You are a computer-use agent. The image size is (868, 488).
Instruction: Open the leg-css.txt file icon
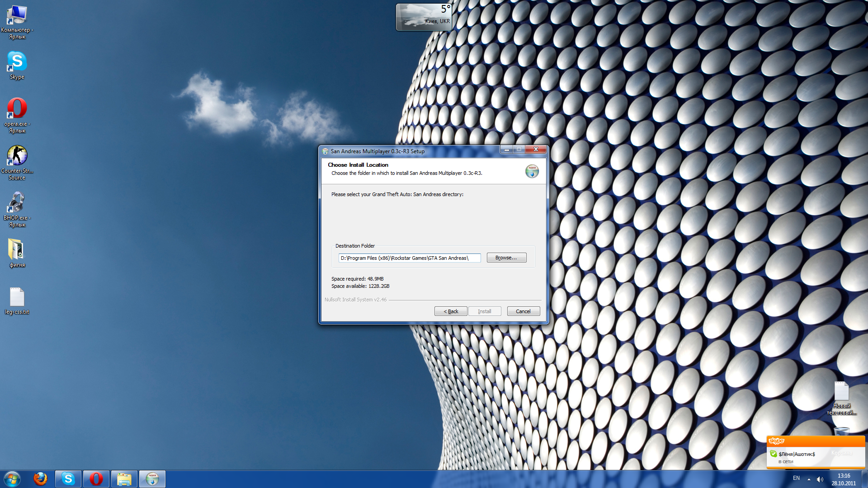(17, 297)
